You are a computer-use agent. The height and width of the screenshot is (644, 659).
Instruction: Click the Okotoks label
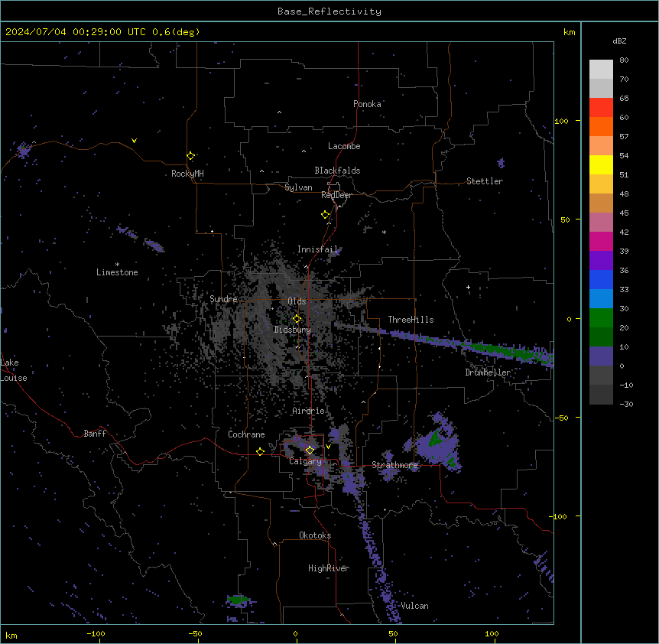315,535
